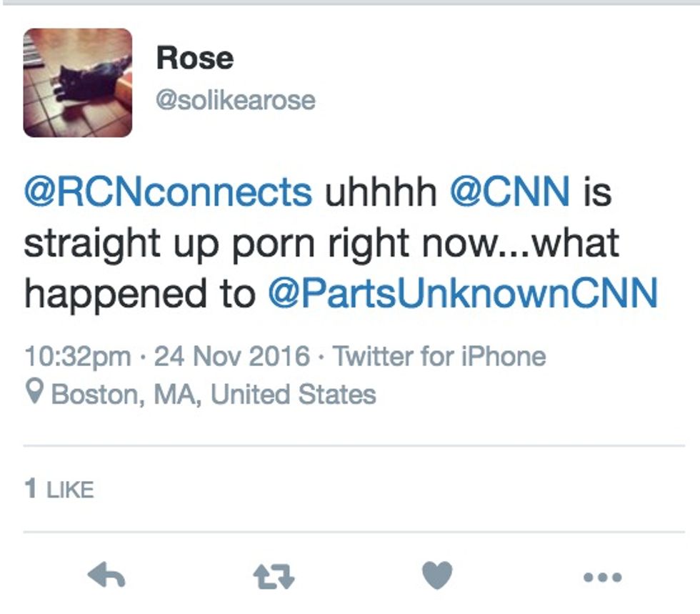Click the display name Rose
Image resolution: width=700 pixels, height=614 pixels.
click(194, 58)
